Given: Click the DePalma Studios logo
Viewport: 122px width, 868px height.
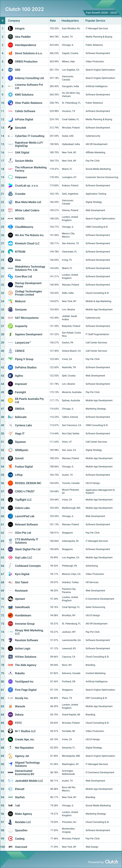Looking at the screenshot, I should pyautogui.click(x=10, y=367).
